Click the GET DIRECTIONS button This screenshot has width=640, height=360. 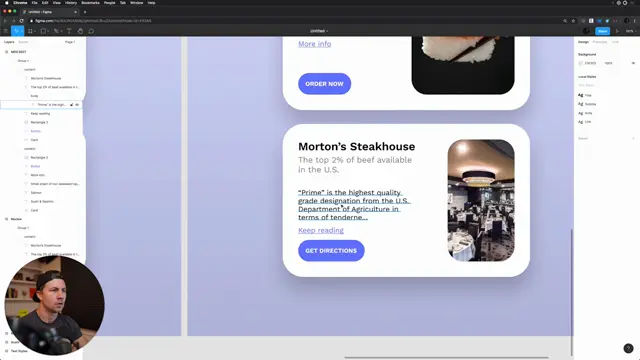(331, 251)
